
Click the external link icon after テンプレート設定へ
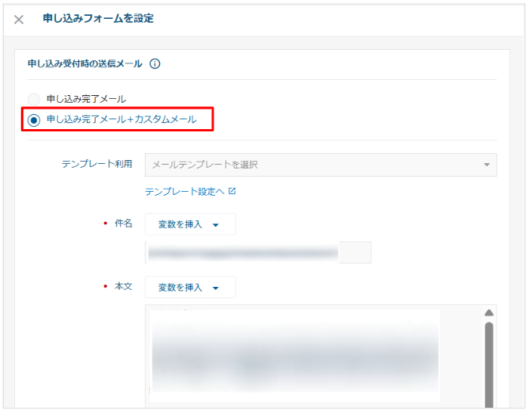[232, 192]
